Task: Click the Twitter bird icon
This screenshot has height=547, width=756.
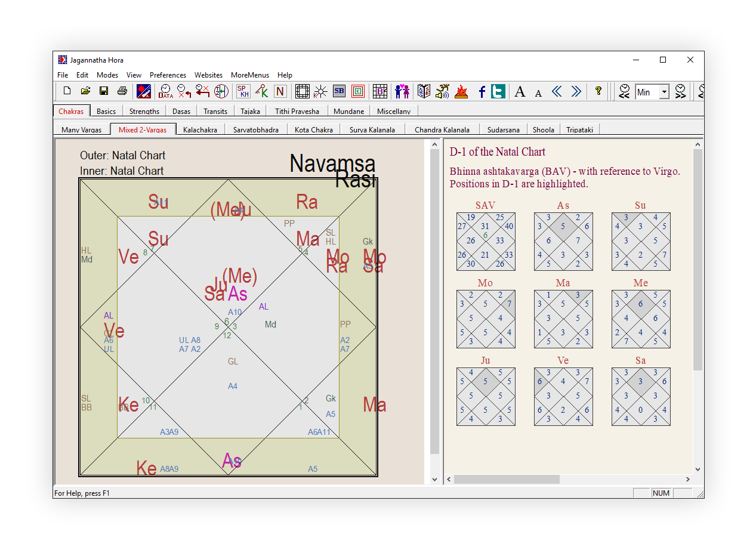Action: point(498,91)
